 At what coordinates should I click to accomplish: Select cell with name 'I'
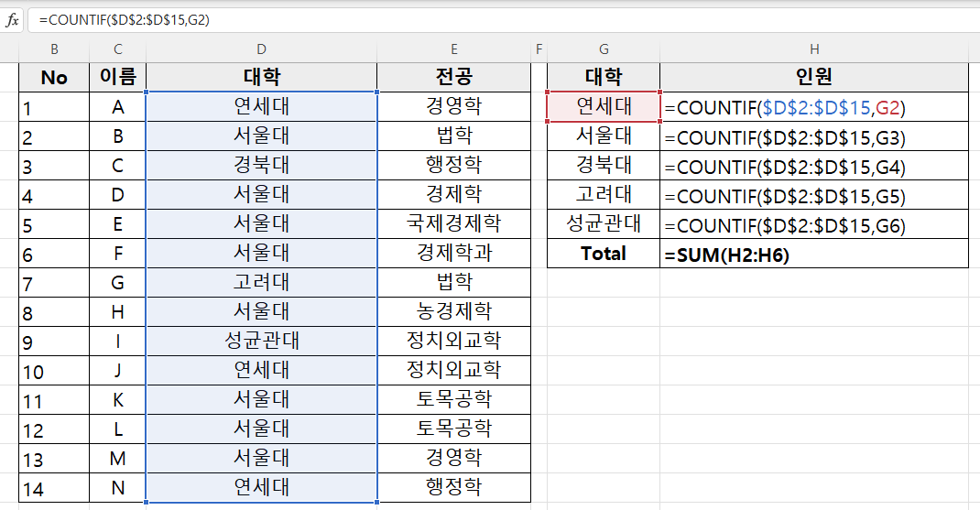(x=117, y=342)
